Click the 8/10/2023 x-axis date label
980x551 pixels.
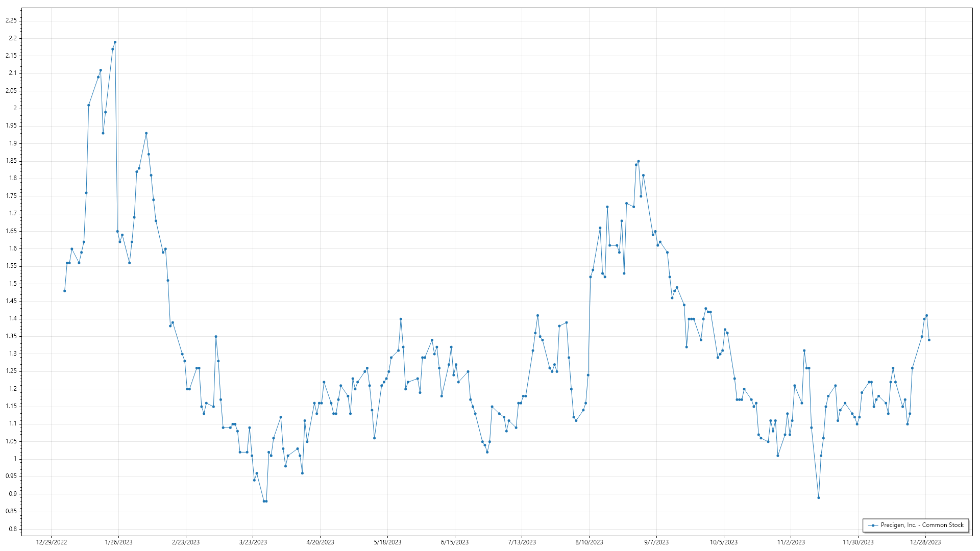pos(589,542)
